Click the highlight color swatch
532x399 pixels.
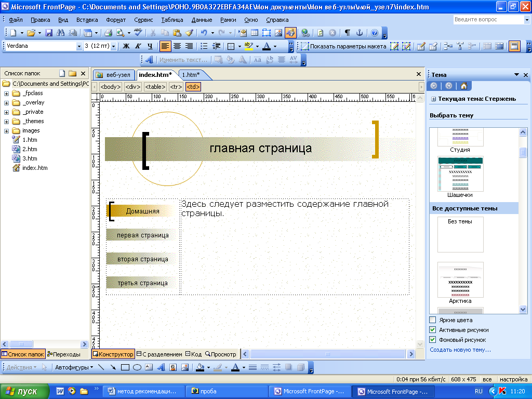tap(249, 46)
